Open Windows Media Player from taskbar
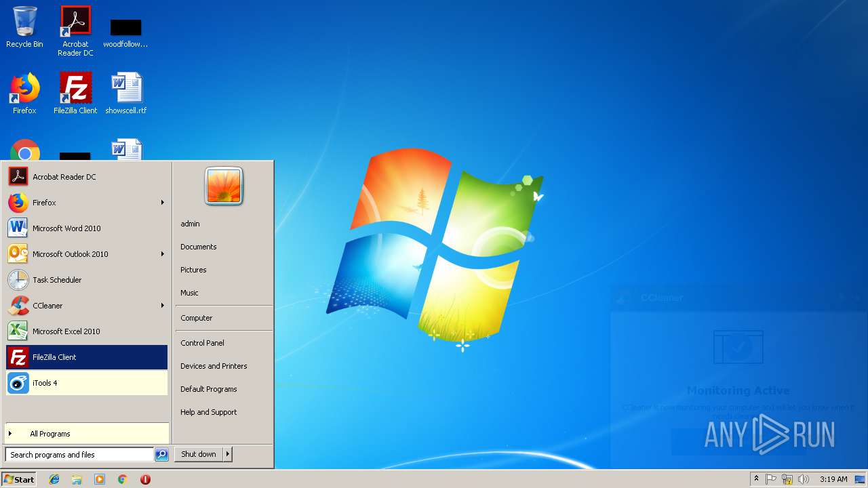868x488 pixels. point(100,479)
